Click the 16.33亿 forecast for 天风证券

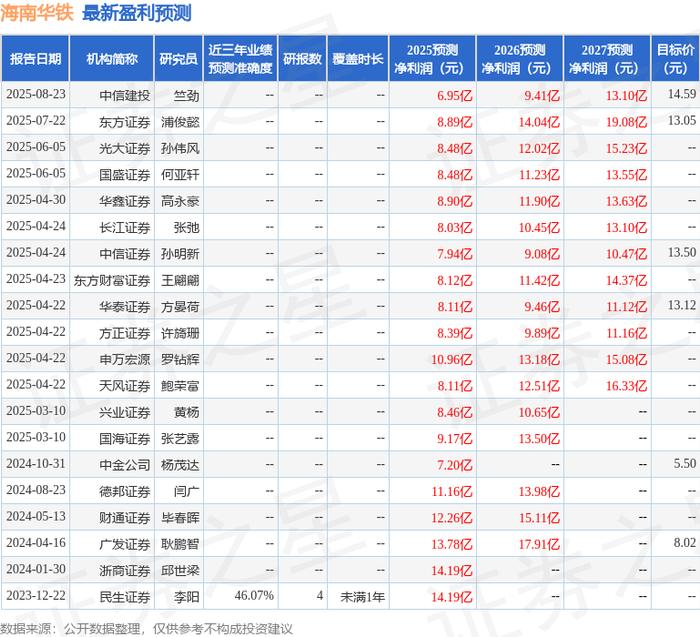(x=626, y=386)
